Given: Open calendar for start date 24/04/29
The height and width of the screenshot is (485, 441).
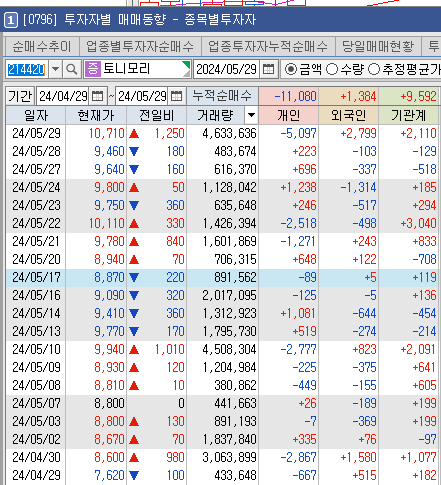Looking at the screenshot, I should [x=97, y=96].
